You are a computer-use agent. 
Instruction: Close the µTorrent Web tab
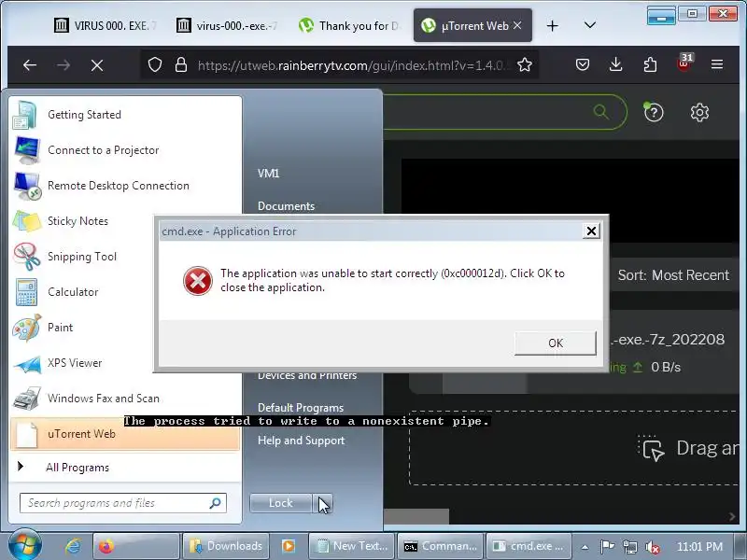tap(517, 25)
